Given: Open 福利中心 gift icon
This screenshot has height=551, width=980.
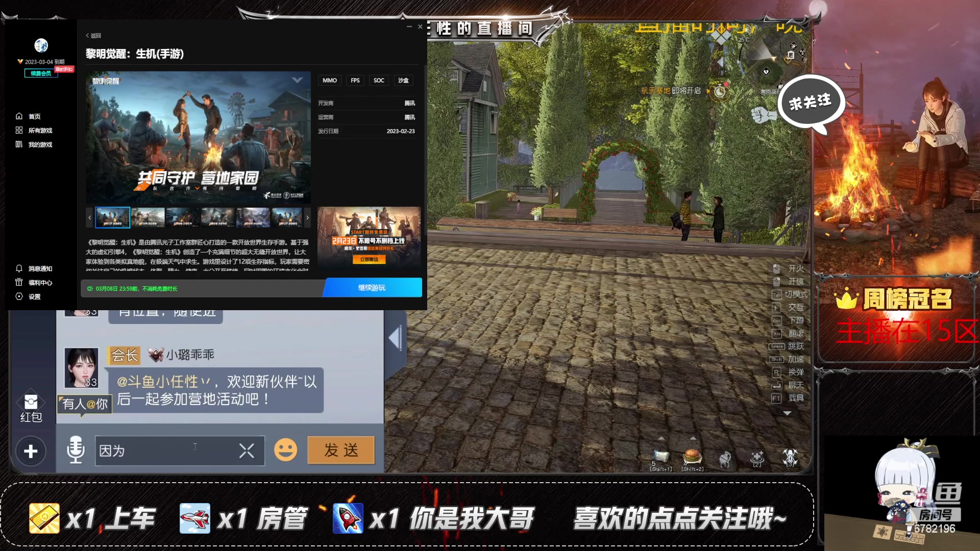Looking at the screenshot, I should coord(19,283).
